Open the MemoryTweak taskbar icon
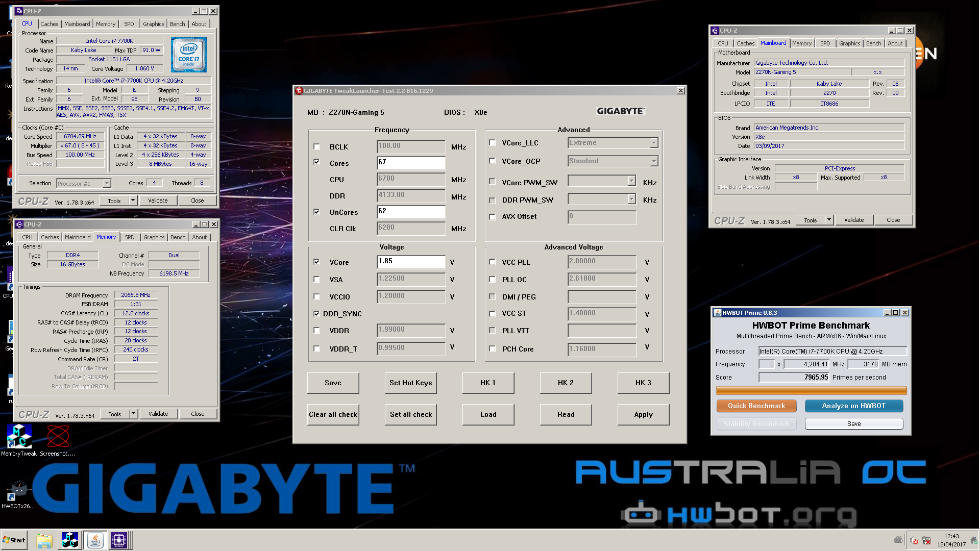 tap(70, 540)
